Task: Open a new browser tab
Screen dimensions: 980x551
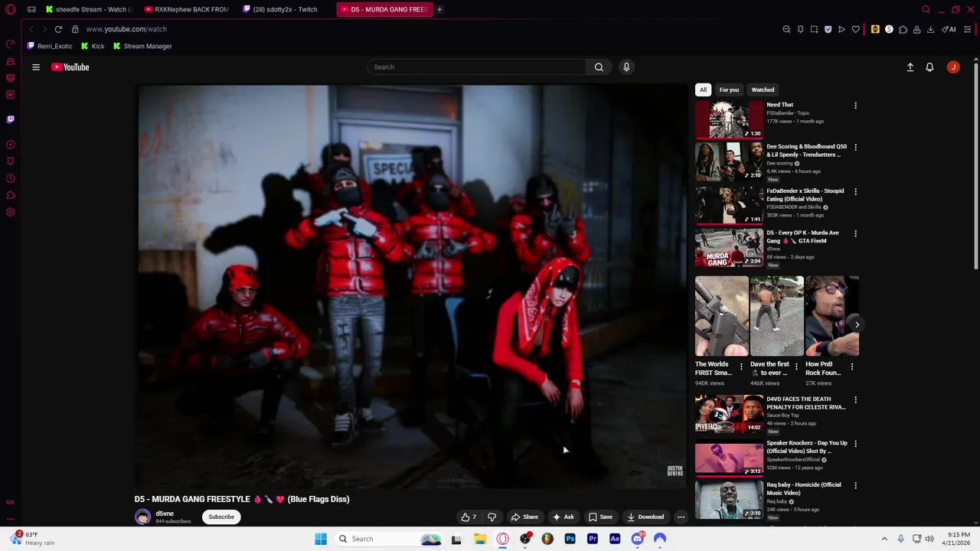Action: point(439,9)
